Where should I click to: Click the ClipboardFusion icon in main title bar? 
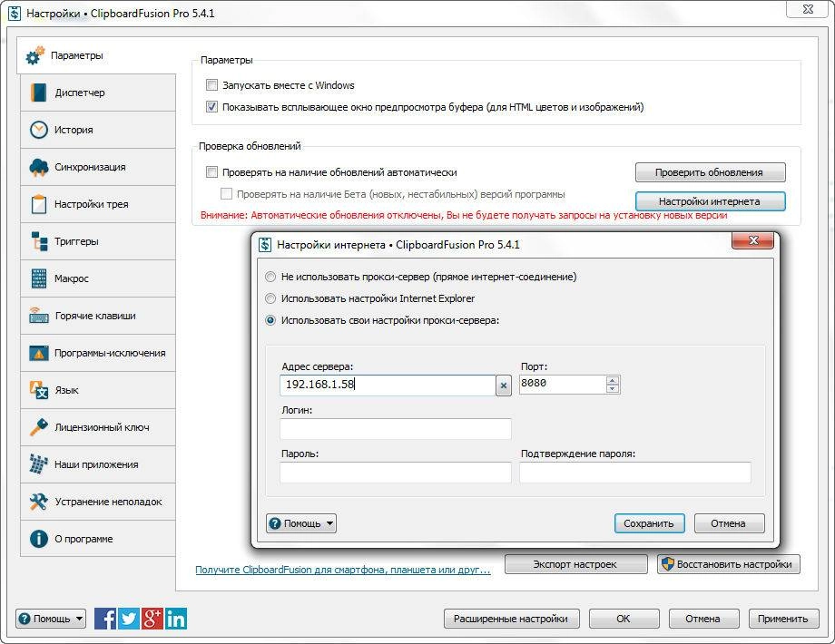coord(15,13)
